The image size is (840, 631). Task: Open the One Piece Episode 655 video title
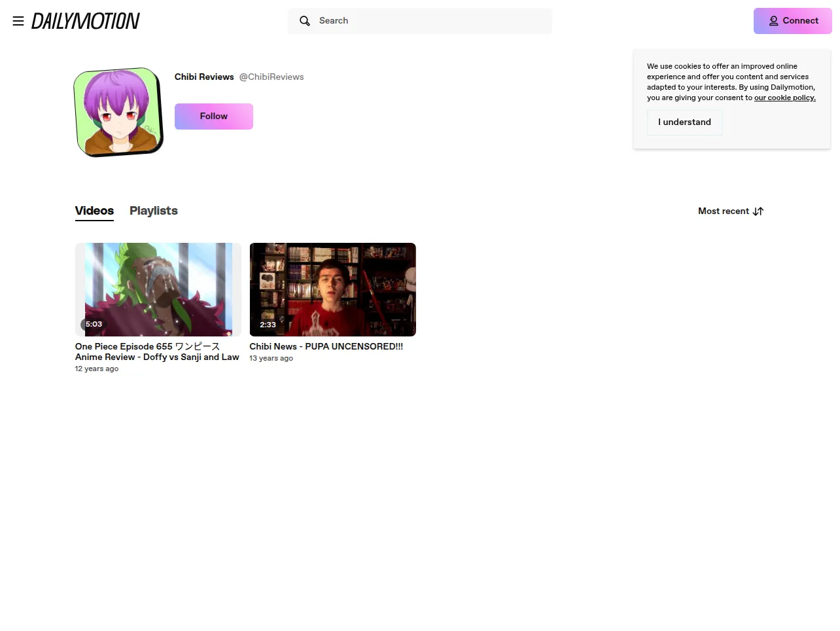(x=157, y=352)
